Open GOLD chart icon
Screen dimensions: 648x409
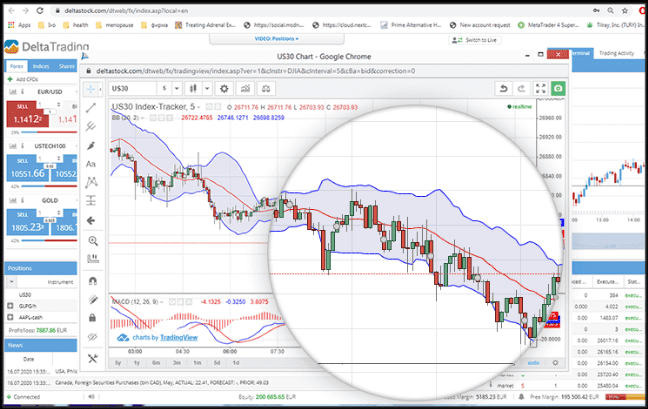(x=13, y=200)
